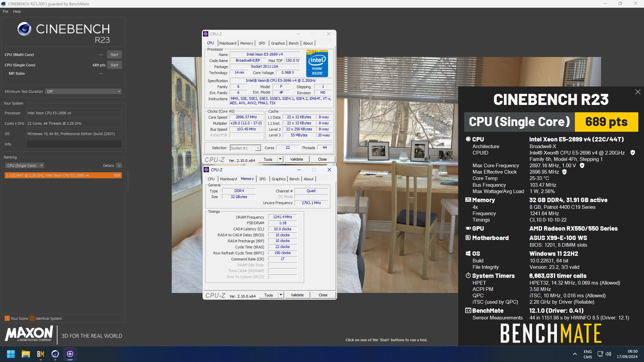Open SPD tab in upper CPU-Z
This screenshot has height=362, width=644.
pyautogui.click(x=262, y=43)
